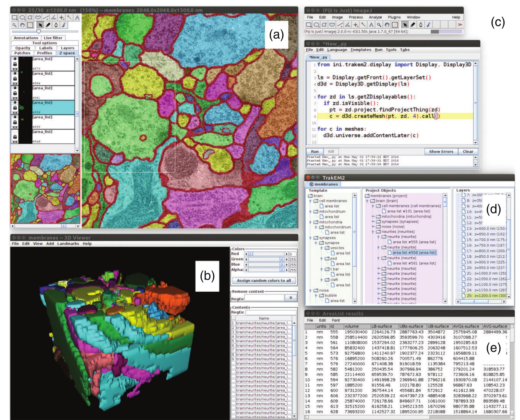This screenshot has width=520, height=420.
Task: Expand synapses [synapses] node in Project Objects
Action: click(373, 222)
